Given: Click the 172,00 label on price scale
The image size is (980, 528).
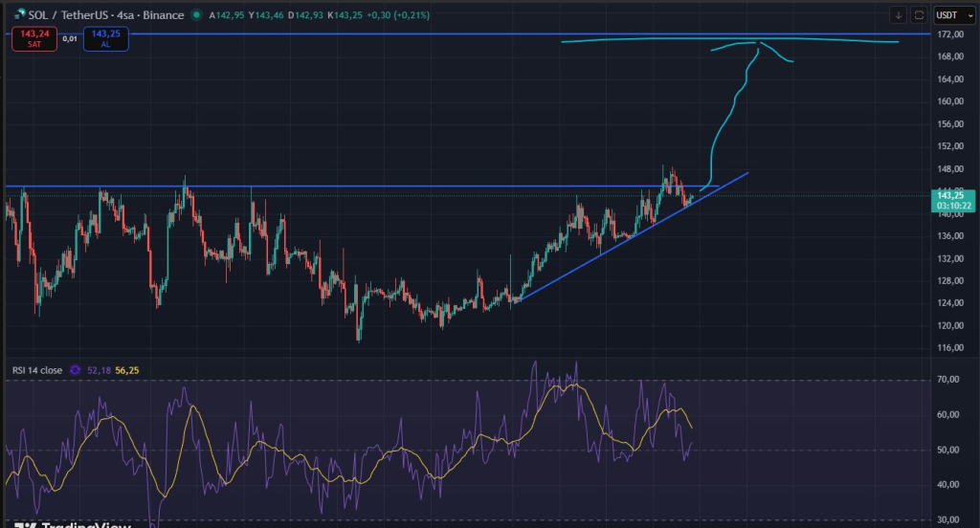Looking at the screenshot, I should tap(951, 34).
